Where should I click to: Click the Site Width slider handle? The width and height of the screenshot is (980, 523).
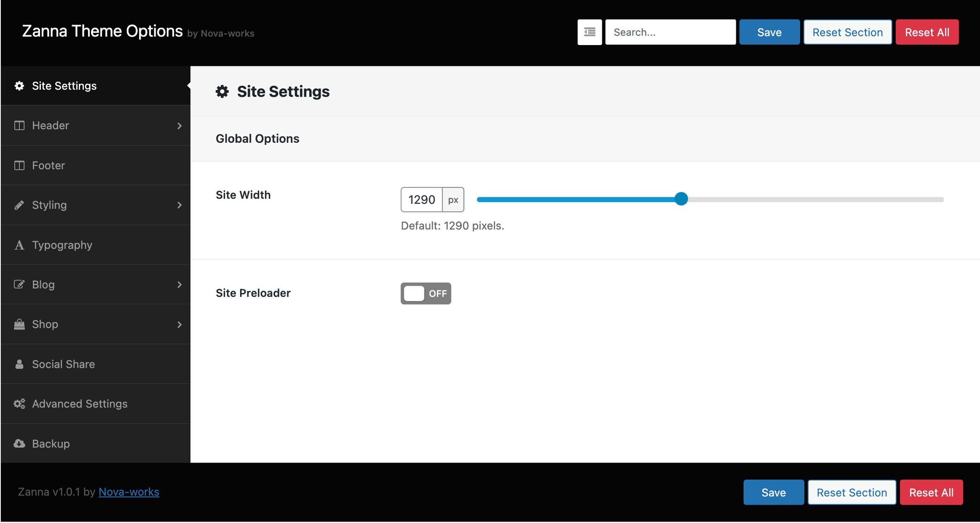[681, 199]
